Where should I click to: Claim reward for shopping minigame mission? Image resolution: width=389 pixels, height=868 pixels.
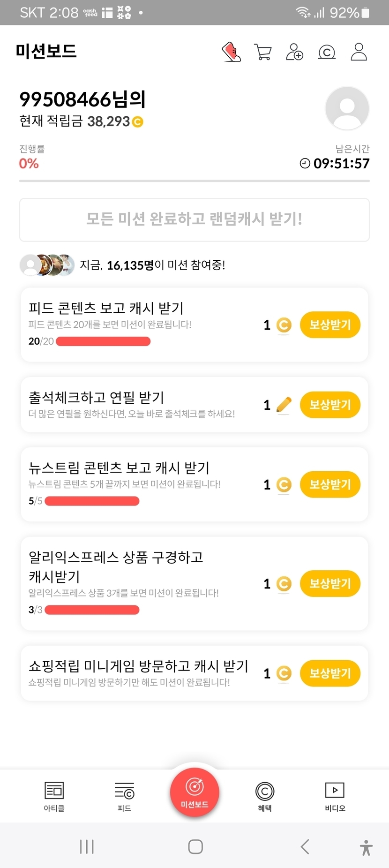tap(330, 673)
